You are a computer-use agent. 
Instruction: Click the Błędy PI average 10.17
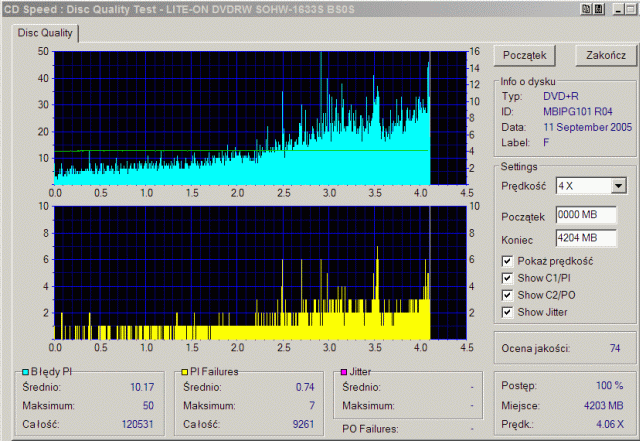pyautogui.click(x=142, y=387)
